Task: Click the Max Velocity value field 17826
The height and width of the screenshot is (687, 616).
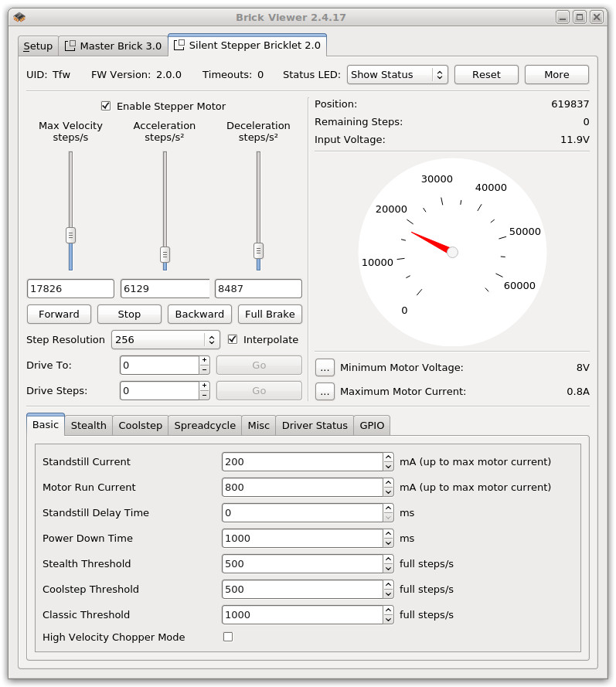Action: [70, 289]
